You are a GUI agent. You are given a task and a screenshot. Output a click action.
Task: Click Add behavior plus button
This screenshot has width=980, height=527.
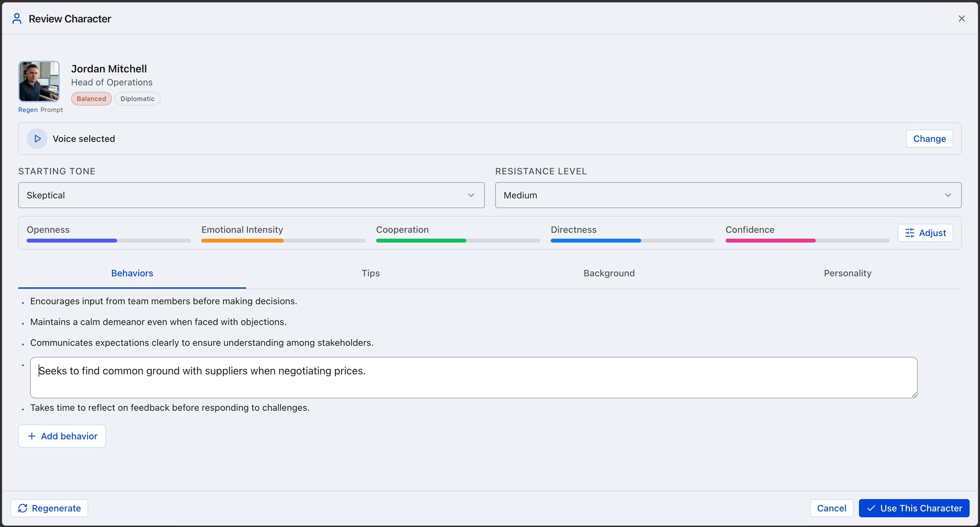coord(62,436)
